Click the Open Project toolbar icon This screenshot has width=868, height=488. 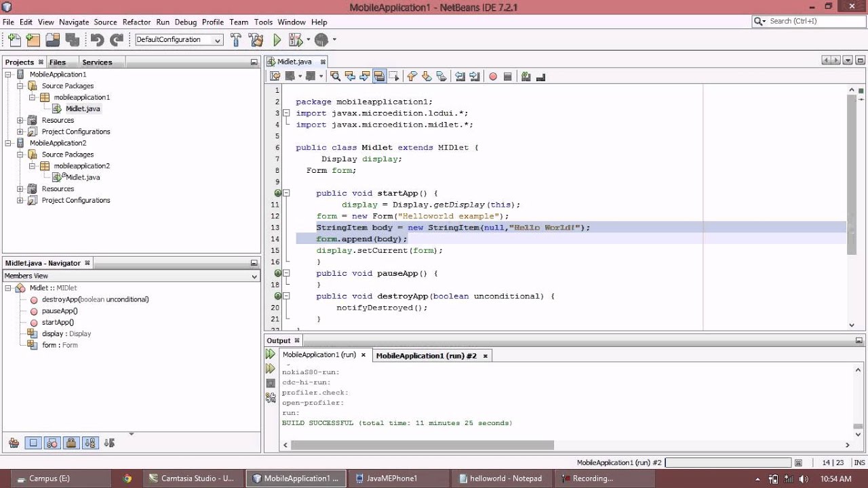(x=52, y=40)
